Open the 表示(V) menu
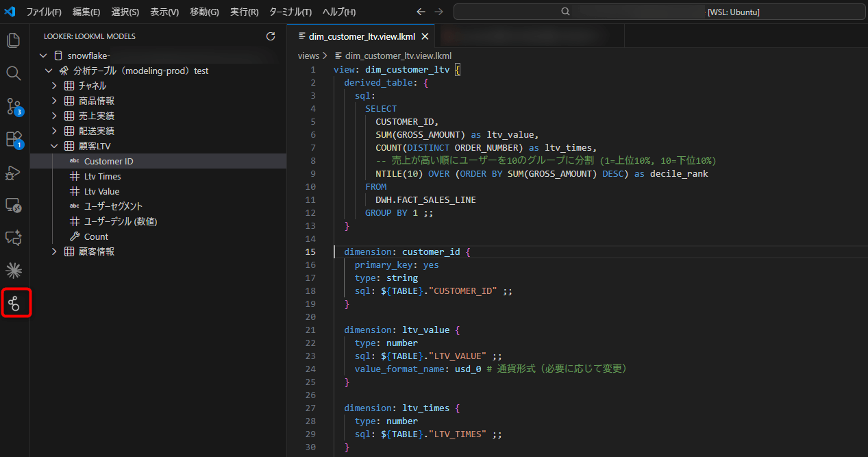This screenshot has height=457, width=868. click(x=164, y=12)
